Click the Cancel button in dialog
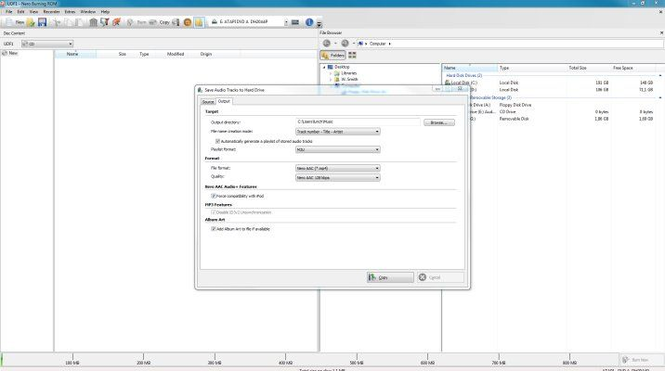Screen dimensions: 665x371 [440, 277]
